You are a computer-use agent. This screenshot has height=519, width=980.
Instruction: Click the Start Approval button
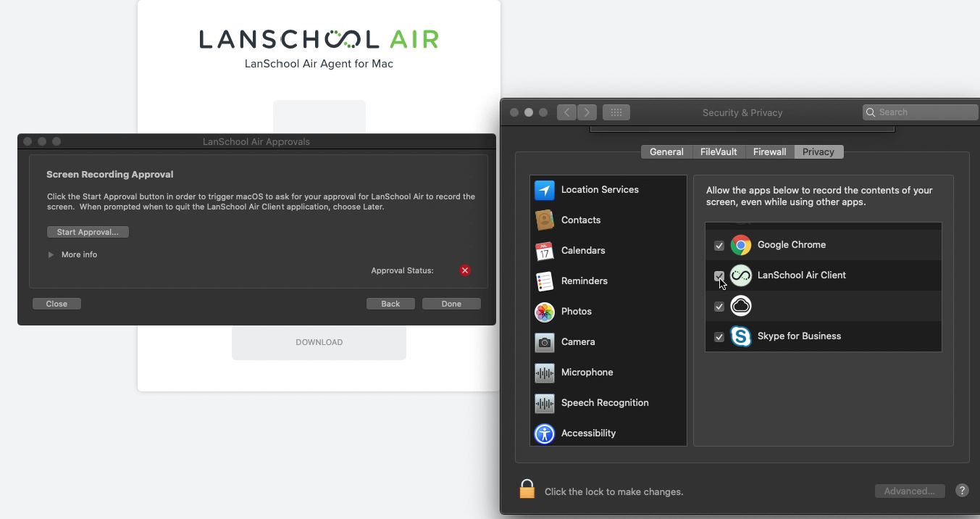pos(88,232)
